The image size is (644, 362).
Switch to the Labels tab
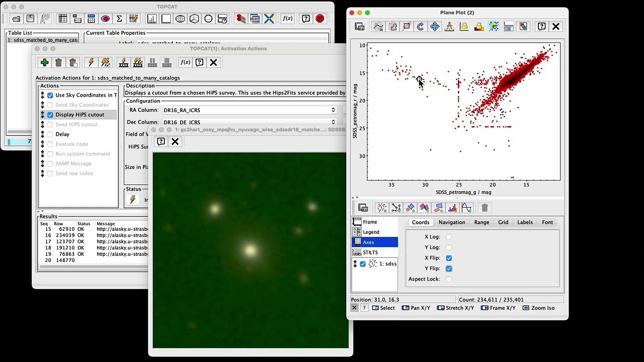coord(525,222)
